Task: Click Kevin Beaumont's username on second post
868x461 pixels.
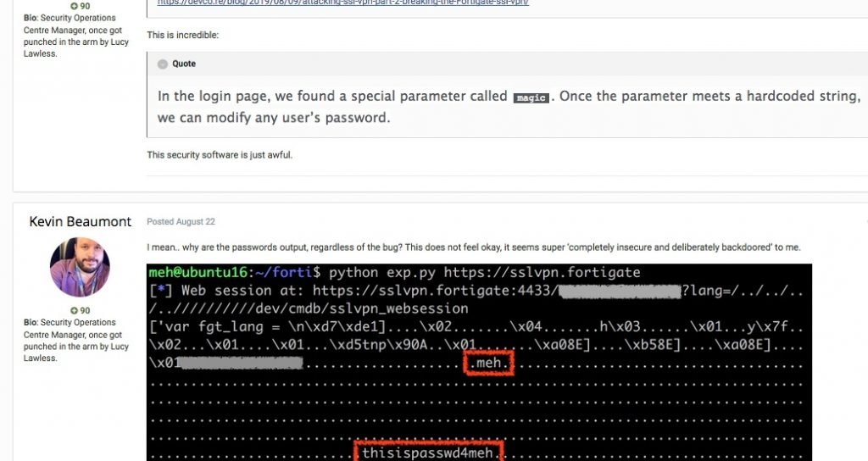Action: [x=81, y=222]
